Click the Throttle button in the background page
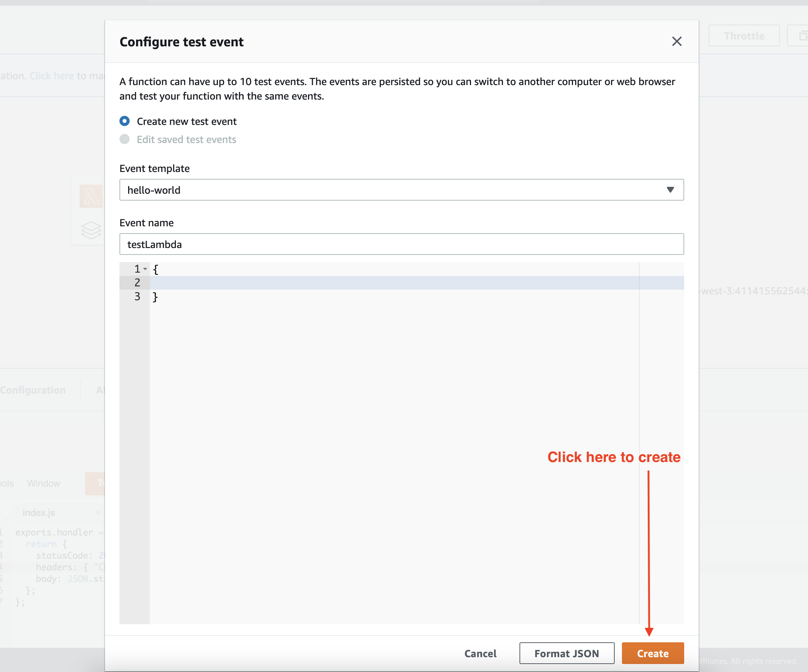 [x=744, y=36]
